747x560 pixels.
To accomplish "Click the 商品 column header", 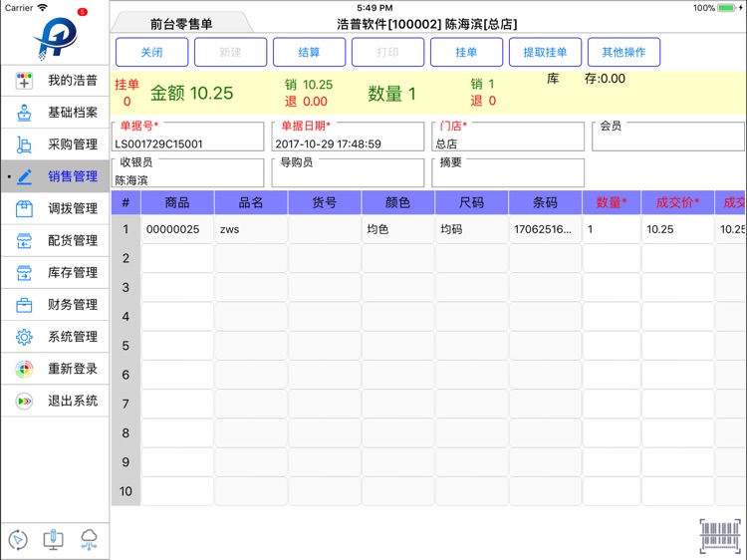I will pos(177,202).
